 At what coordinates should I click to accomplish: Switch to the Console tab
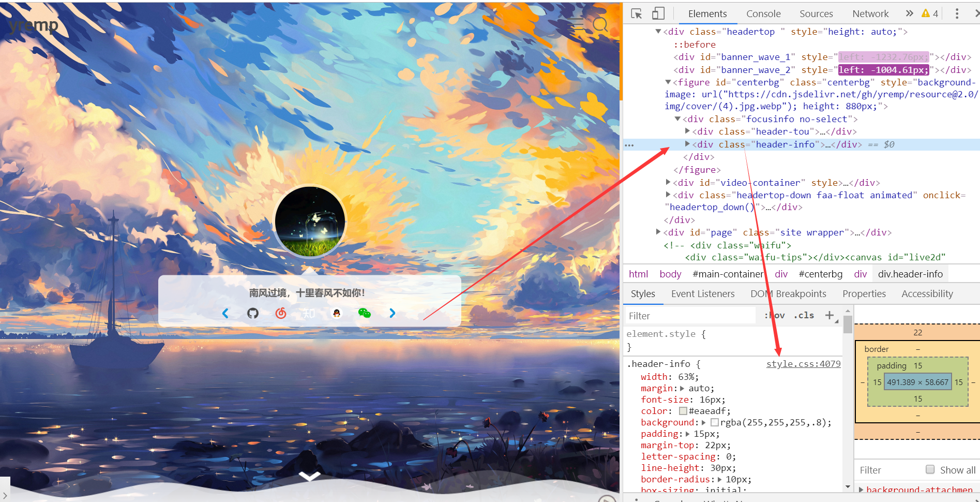click(763, 14)
